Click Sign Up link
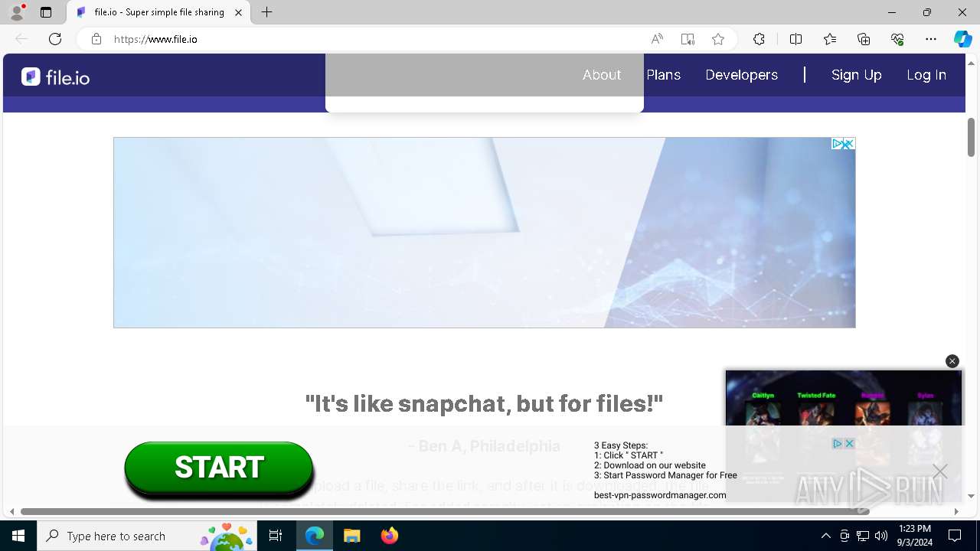Screen dimensions: 980x551 pos(857,75)
